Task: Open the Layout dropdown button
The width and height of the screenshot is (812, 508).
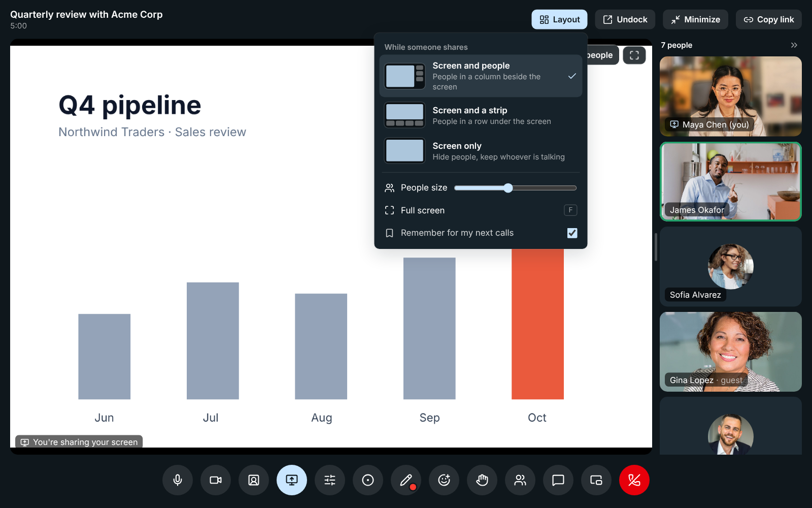Action: click(559, 19)
